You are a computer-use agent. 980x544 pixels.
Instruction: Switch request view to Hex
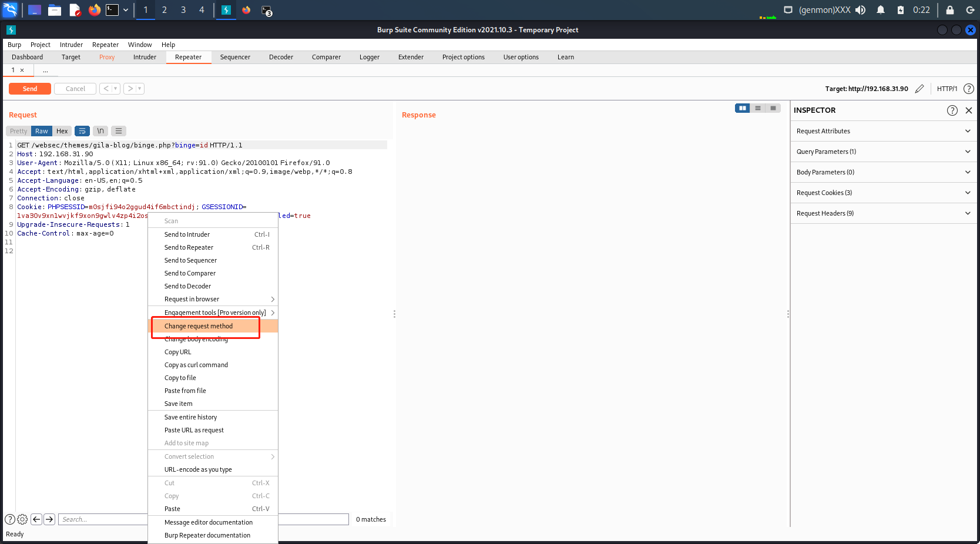point(62,131)
